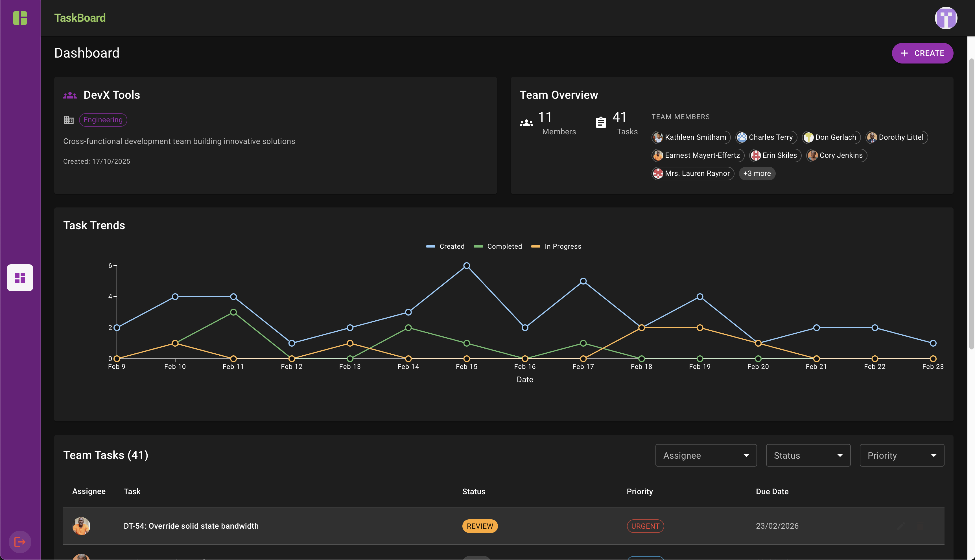Click the Priority column header in table
Screen dimensions: 975x560
[x=640, y=491]
